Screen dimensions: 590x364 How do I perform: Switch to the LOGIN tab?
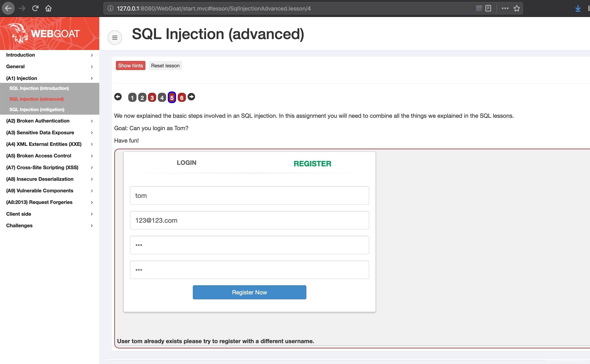click(x=186, y=163)
